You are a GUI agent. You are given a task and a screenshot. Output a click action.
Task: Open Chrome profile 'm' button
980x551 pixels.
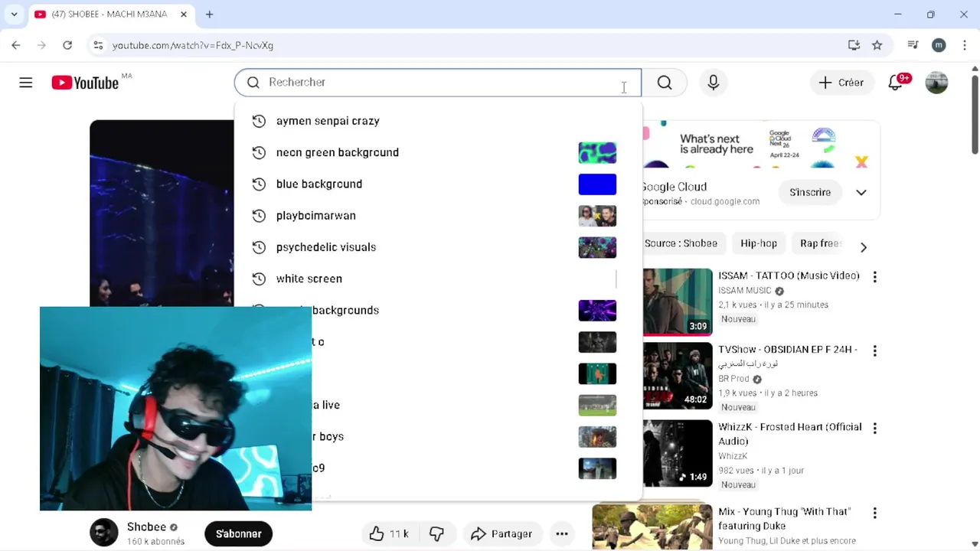click(939, 45)
